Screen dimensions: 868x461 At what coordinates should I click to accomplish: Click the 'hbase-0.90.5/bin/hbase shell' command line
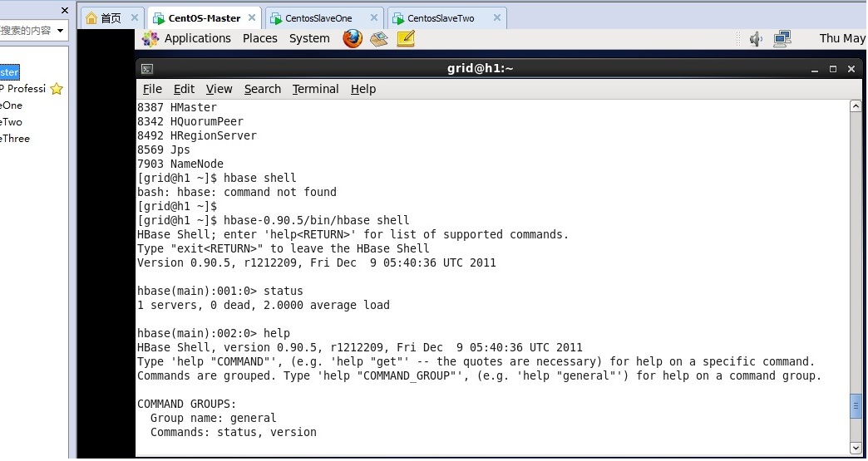click(x=274, y=221)
